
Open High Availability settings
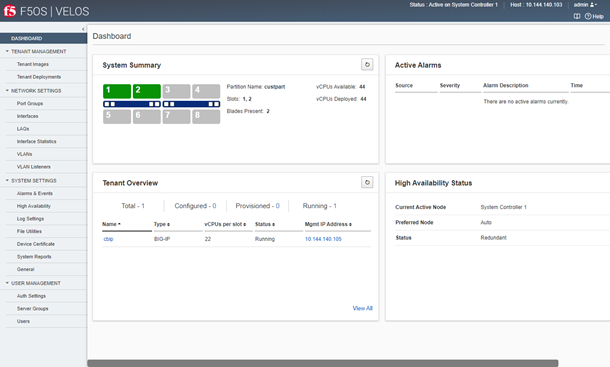tap(33, 206)
